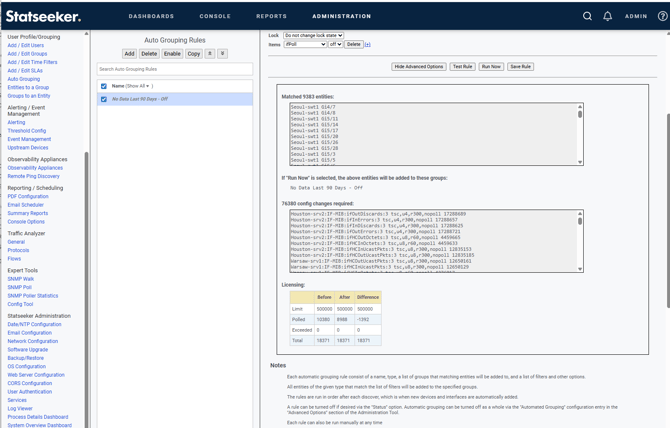Image resolution: width=670 pixels, height=428 pixels.
Task: Open Remote Ping Discovery link
Action: click(x=33, y=176)
